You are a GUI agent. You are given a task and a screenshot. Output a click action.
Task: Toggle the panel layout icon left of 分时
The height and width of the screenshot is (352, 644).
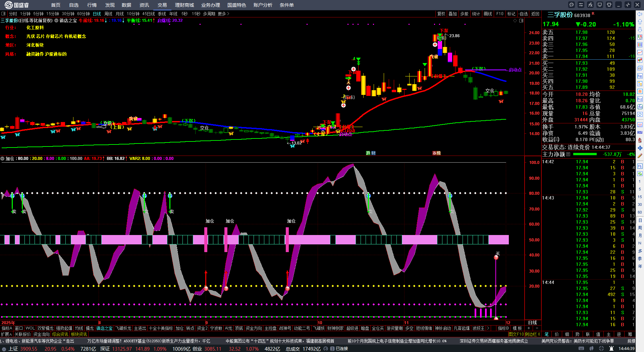[3, 14]
